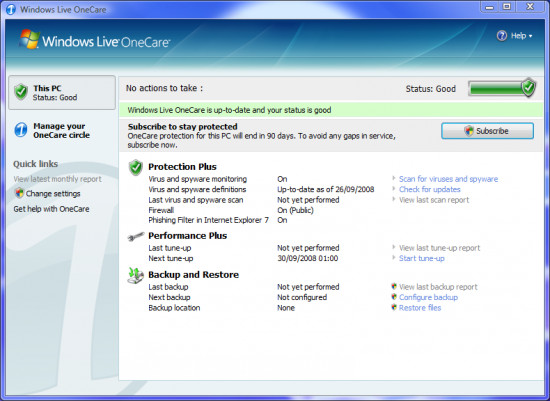Maximize the Windows Live OneCare window

pyautogui.click(x=507, y=7)
